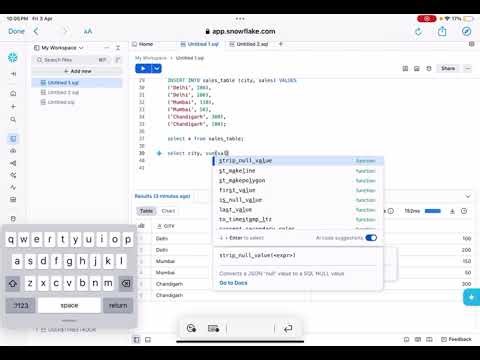
Task: Tap the space bar on keyboard
Action: [69, 305]
